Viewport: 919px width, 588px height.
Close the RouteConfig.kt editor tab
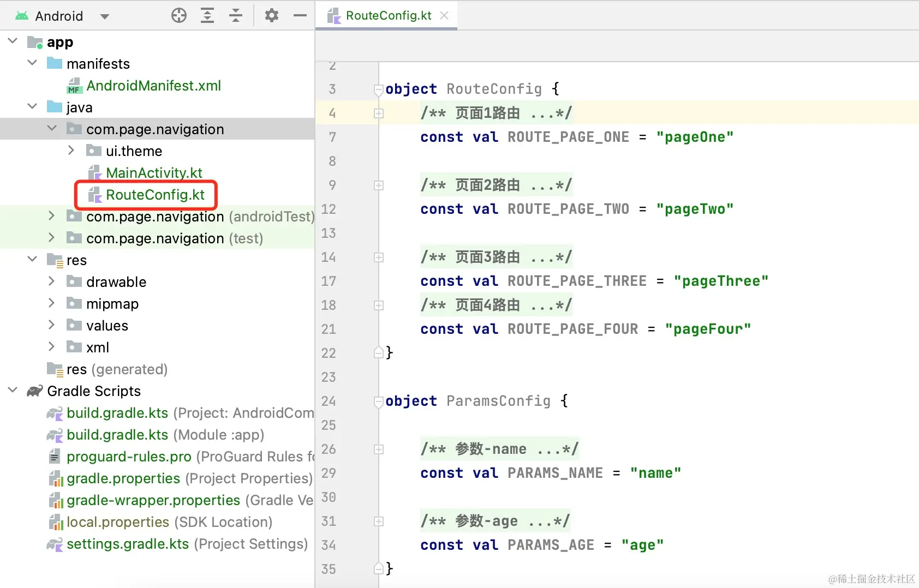coord(444,16)
